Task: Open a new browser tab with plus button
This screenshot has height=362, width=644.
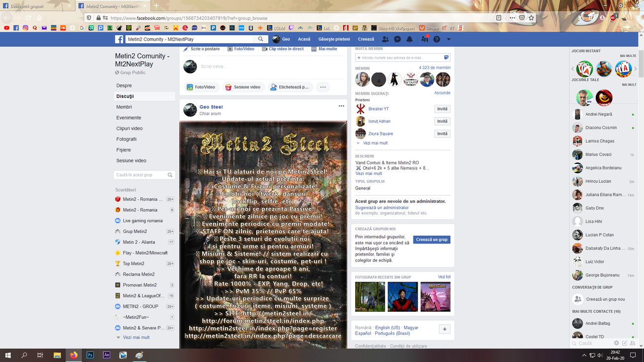Action: (156, 6)
